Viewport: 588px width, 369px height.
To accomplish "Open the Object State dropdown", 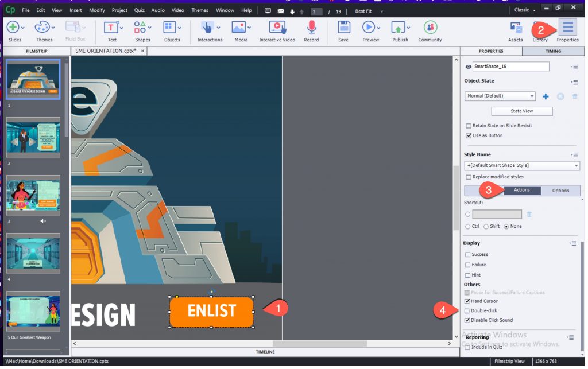I will click(500, 96).
